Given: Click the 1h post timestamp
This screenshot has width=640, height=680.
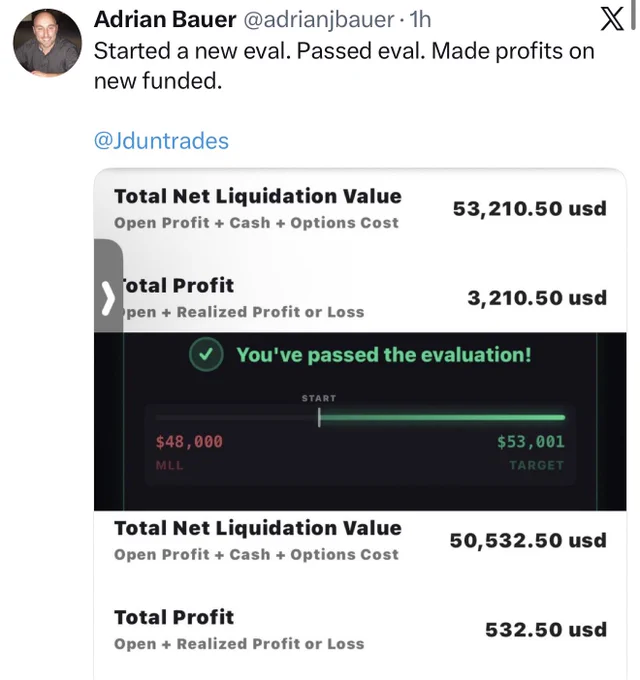Looking at the screenshot, I should (x=420, y=19).
